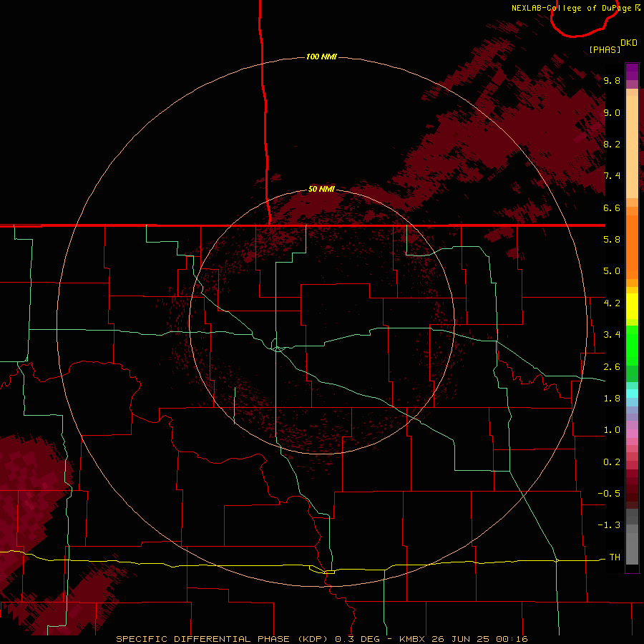Click the 6.6 value on the color scale
This screenshot has width=644, height=644.
[612, 208]
